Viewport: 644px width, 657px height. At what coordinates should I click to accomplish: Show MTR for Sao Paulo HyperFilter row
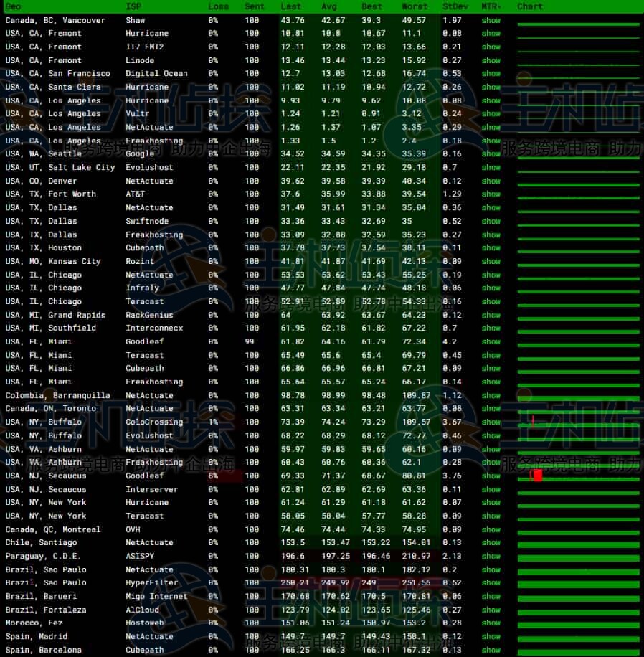click(491, 582)
